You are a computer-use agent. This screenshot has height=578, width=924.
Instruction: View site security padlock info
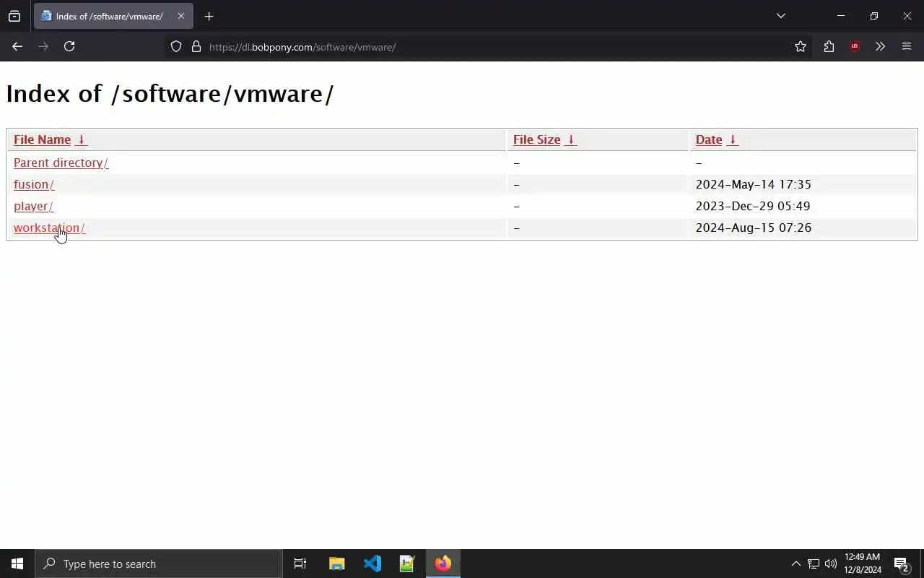(x=196, y=47)
